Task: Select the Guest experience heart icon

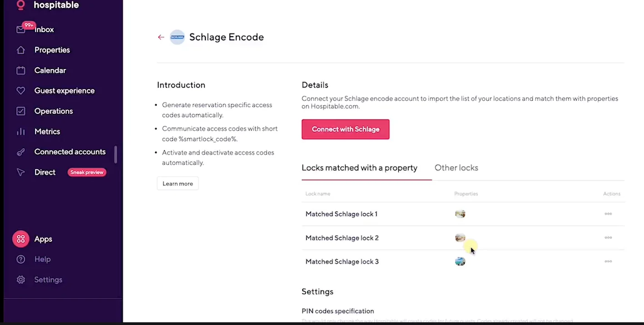Action: tap(21, 91)
